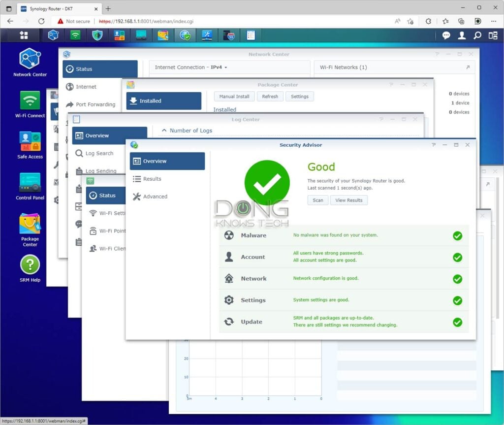Open the Network Center desktop shortcut

pos(30,63)
